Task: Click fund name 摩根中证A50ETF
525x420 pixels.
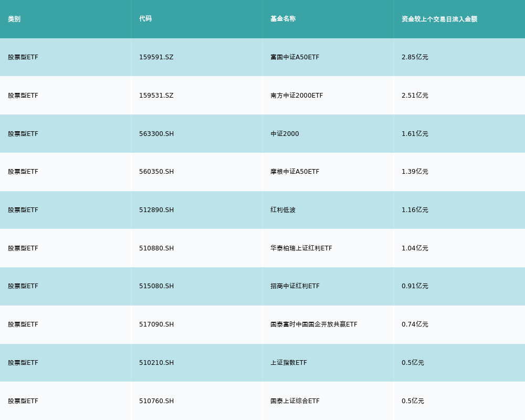Action: pyautogui.click(x=295, y=172)
